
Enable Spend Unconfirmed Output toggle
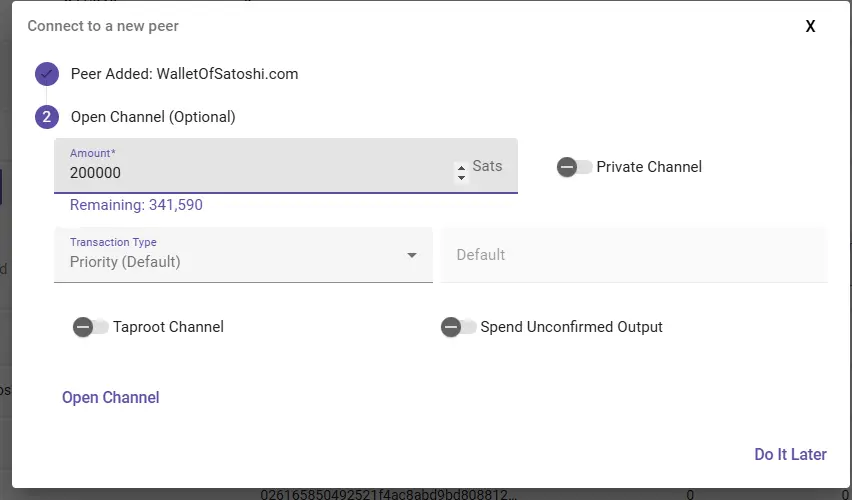pos(459,327)
